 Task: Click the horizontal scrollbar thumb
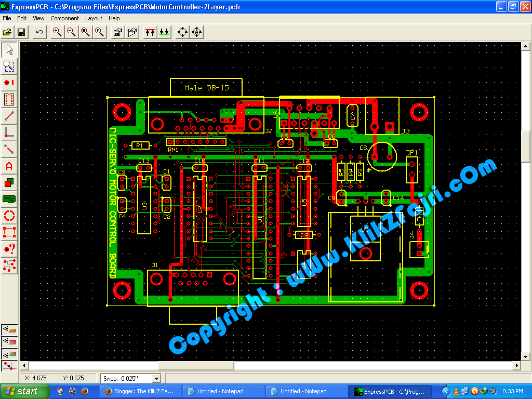(x=196, y=366)
